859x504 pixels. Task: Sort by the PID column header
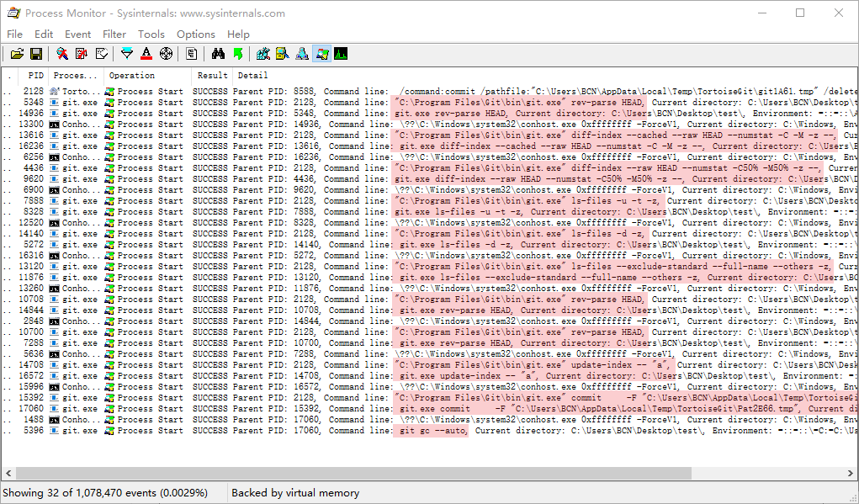tap(33, 76)
